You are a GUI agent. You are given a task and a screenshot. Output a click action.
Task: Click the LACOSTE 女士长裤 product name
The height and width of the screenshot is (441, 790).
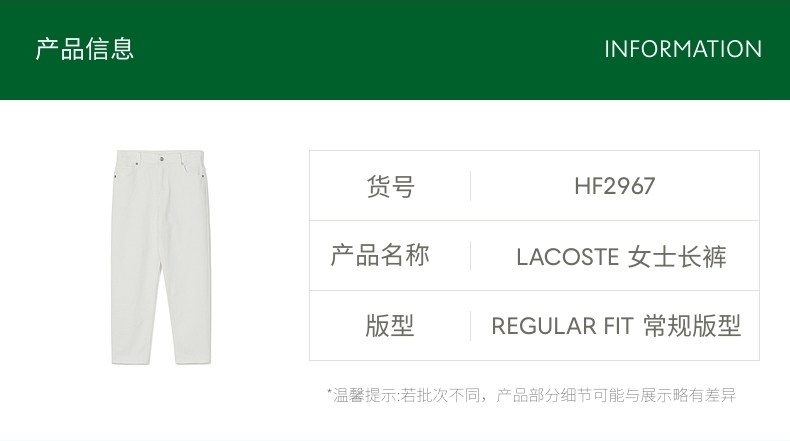pos(621,257)
